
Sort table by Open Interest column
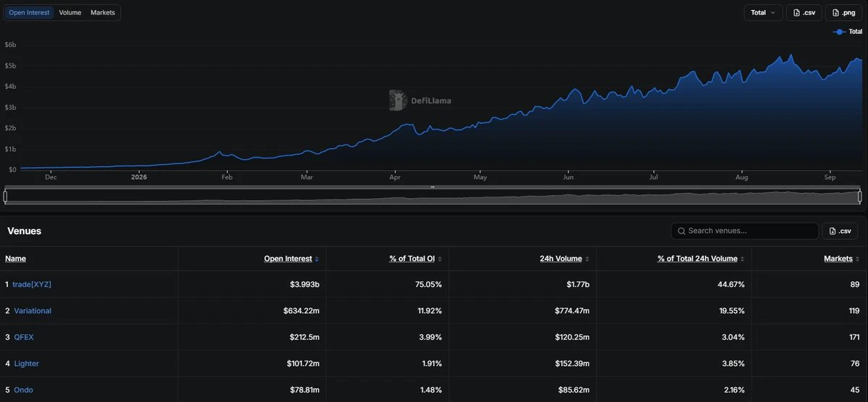(288, 258)
